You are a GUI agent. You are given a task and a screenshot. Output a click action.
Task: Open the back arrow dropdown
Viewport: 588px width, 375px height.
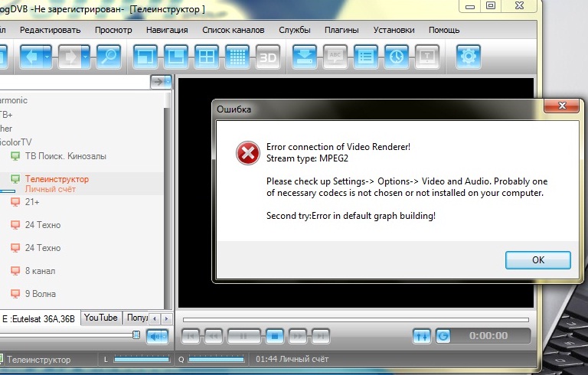pos(49,57)
